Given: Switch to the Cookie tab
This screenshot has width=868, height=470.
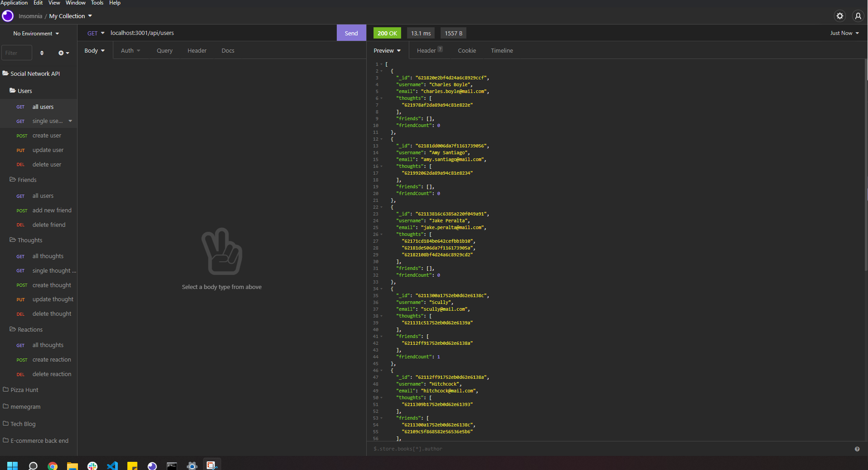Looking at the screenshot, I should click(x=466, y=50).
